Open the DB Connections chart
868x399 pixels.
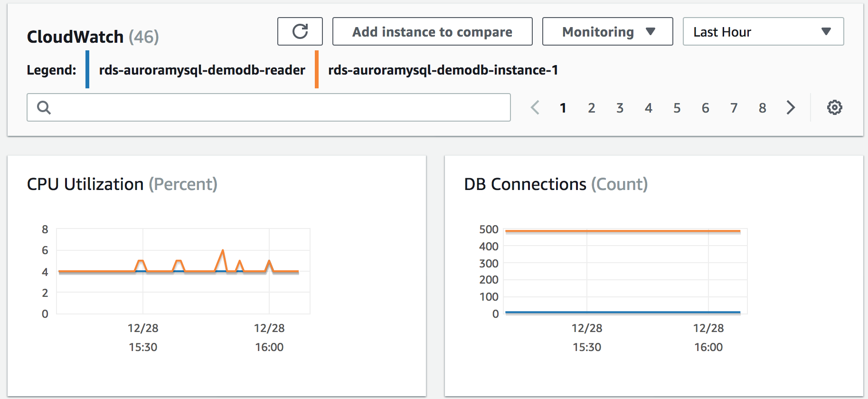coord(654,276)
